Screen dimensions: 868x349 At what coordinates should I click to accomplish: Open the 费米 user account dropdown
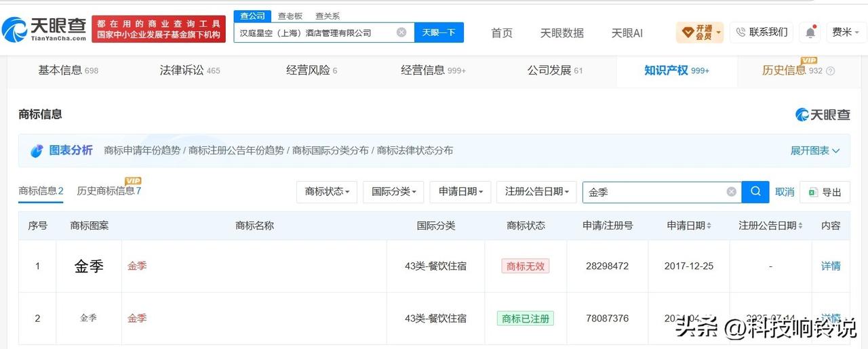tap(846, 32)
